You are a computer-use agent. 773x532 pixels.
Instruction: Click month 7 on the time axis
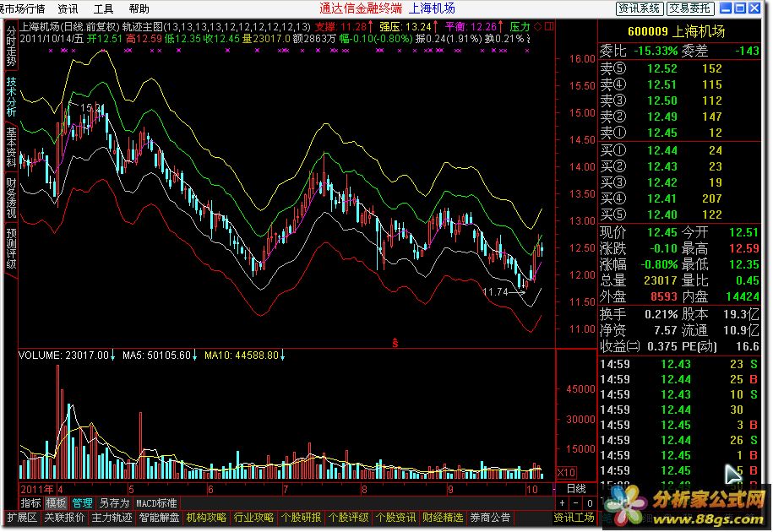pos(286,490)
